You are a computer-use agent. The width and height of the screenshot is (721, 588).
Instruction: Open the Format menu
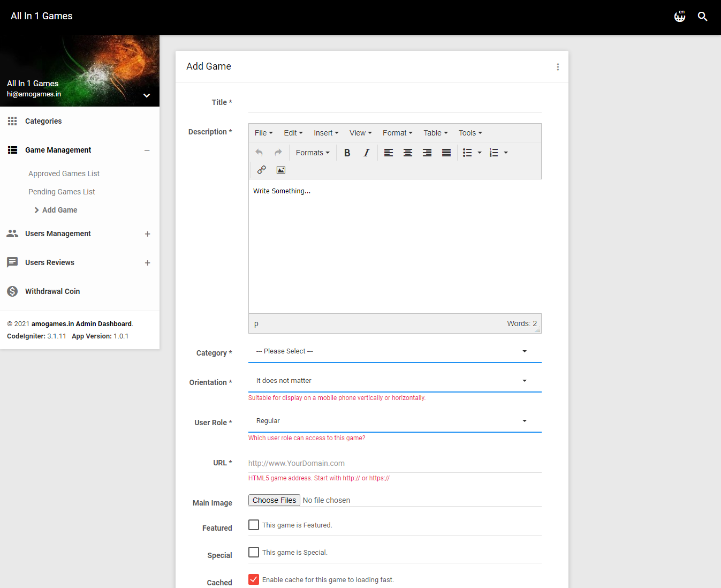[x=398, y=133]
